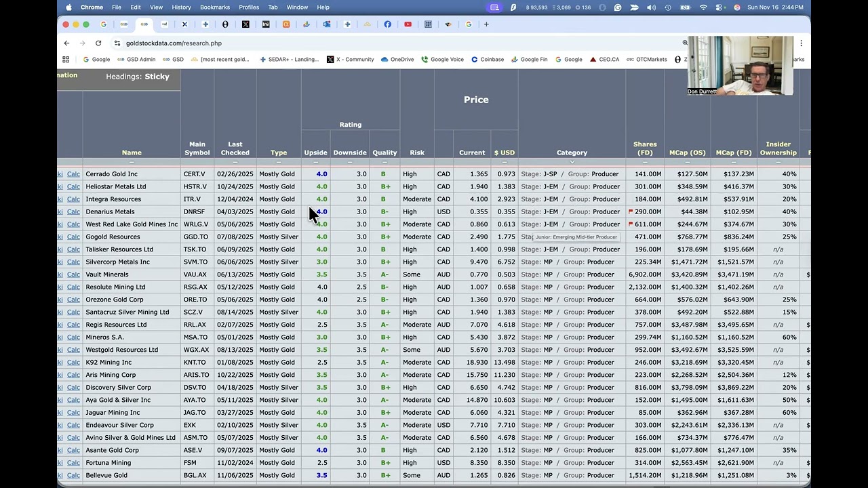
Task: Open the OneDrive bookmark
Action: click(397, 60)
